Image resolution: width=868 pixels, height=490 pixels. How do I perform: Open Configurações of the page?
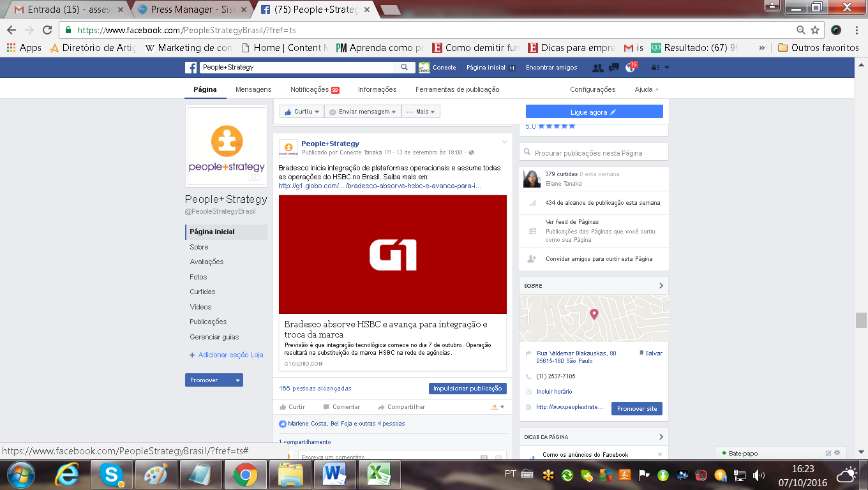[593, 89]
